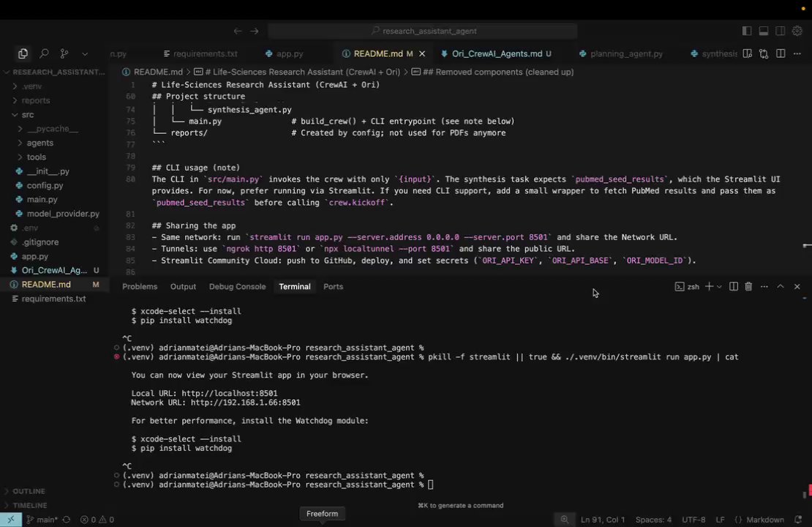Open the Explorer view icon
The height and width of the screenshot is (527, 812).
tap(23, 53)
